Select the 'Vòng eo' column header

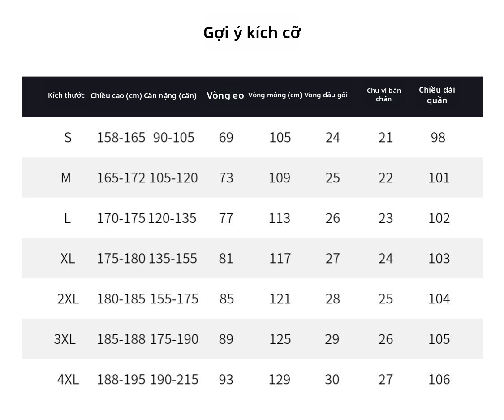[225, 95]
